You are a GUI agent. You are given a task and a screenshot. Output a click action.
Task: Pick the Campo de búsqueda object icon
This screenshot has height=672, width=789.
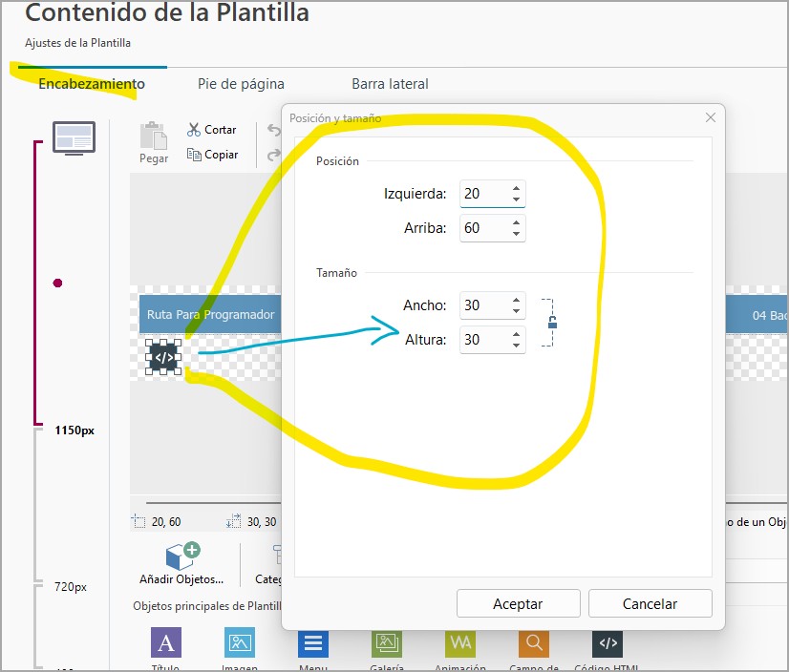coord(533,642)
